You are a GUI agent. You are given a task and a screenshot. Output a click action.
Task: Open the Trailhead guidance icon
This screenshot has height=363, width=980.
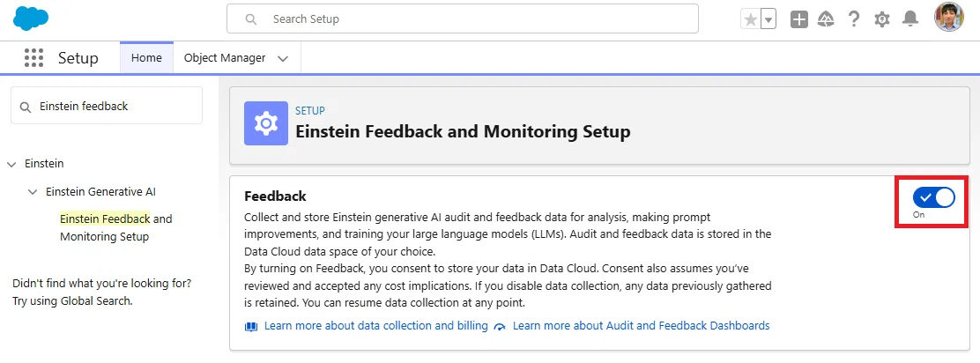[x=827, y=19]
